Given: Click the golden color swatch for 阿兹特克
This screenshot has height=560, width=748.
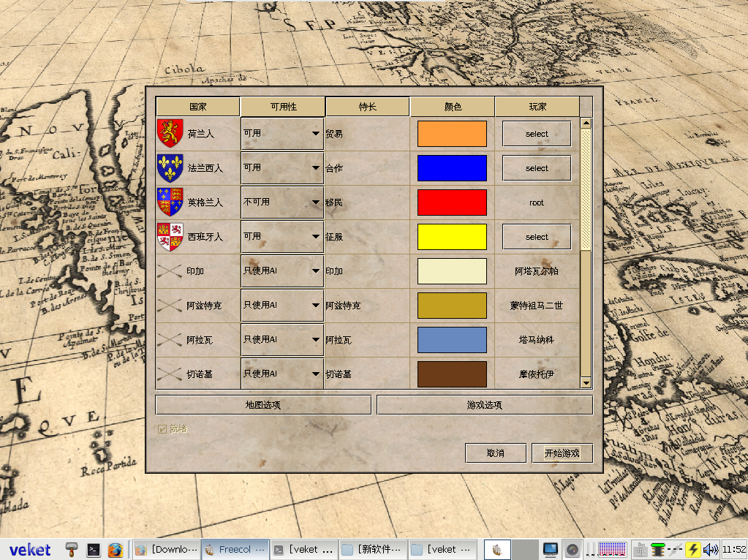Looking at the screenshot, I should tap(452, 306).
